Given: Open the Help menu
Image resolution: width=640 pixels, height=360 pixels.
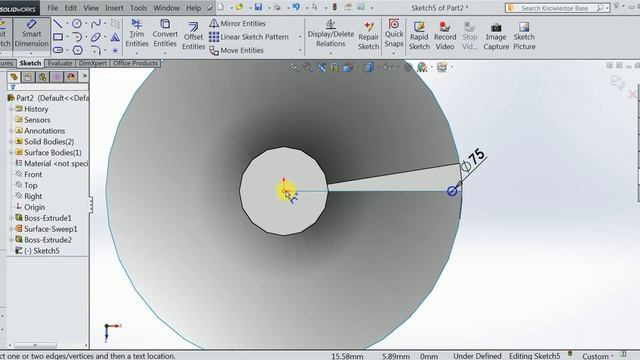Looking at the screenshot, I should tap(193, 8).
